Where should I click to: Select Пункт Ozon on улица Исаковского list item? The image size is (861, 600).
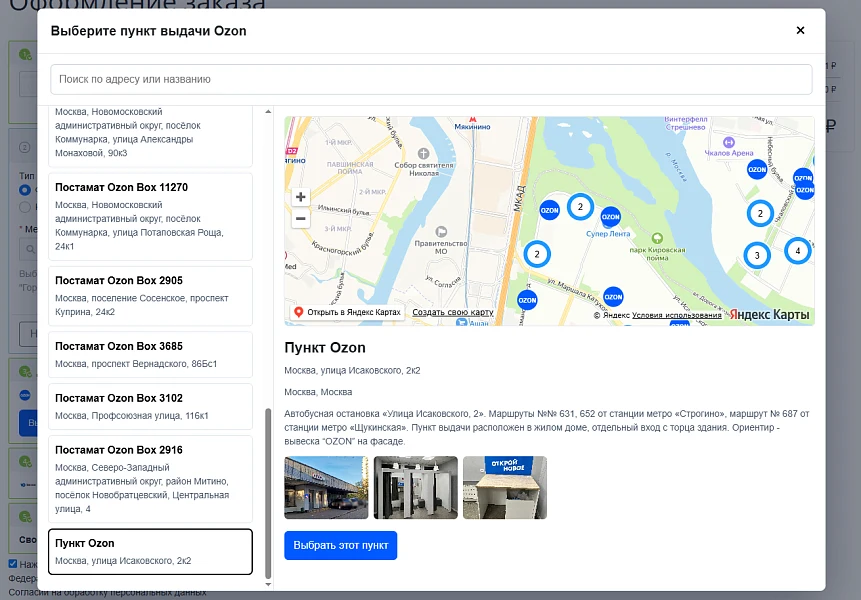[150, 552]
